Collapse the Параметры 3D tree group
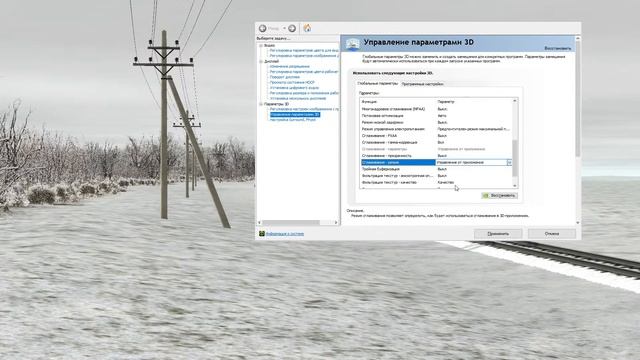 (x=260, y=104)
